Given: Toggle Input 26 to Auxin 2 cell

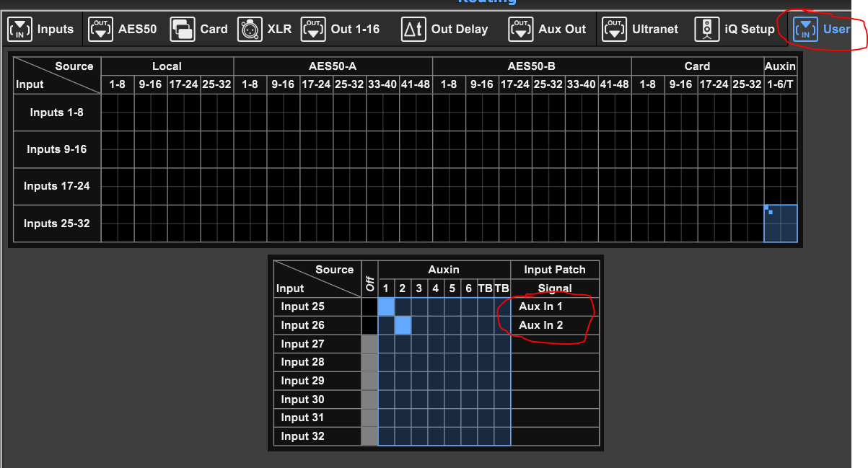Looking at the screenshot, I should click(403, 325).
